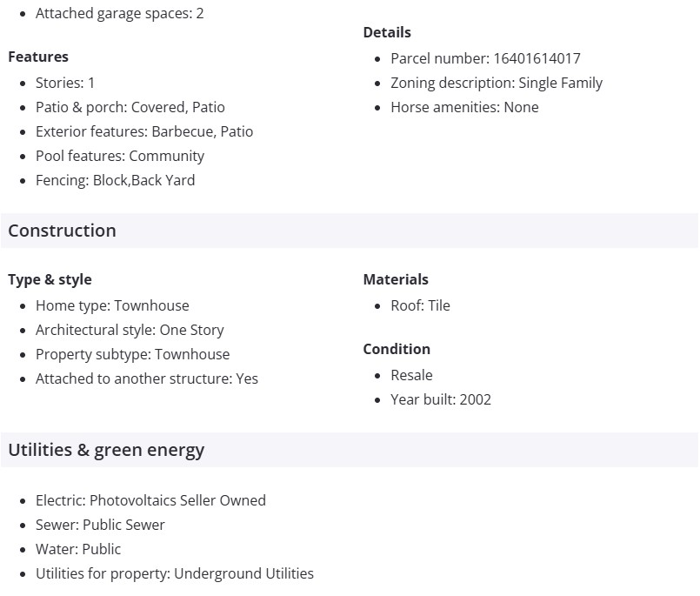The height and width of the screenshot is (596, 700).
Task: Click the Attached garage spaces: 2 line
Action: point(120,13)
